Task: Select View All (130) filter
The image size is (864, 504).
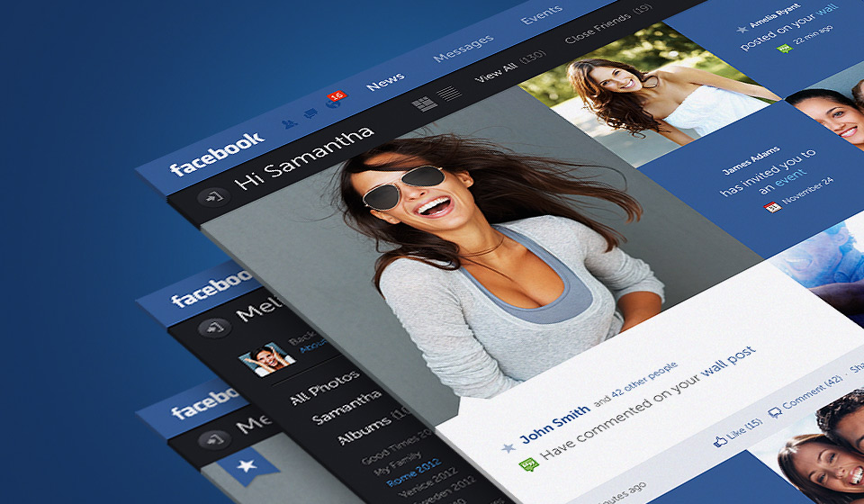Action: pyautogui.click(x=510, y=67)
